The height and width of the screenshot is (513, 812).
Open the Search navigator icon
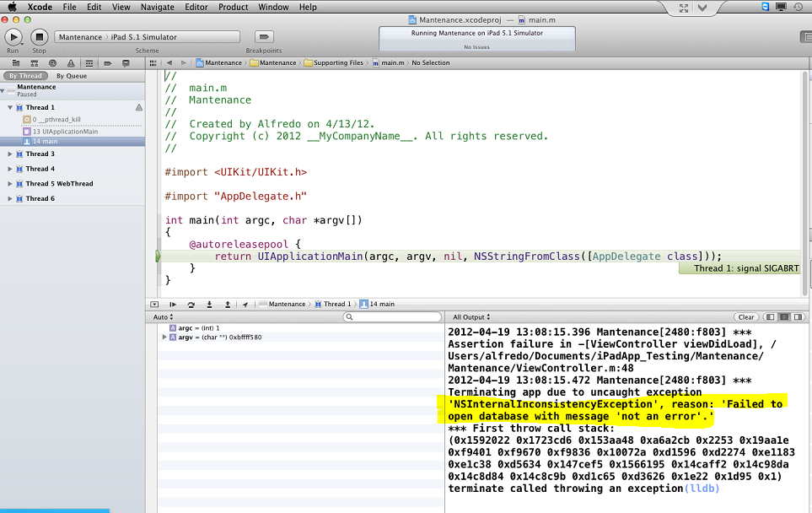coord(52,63)
